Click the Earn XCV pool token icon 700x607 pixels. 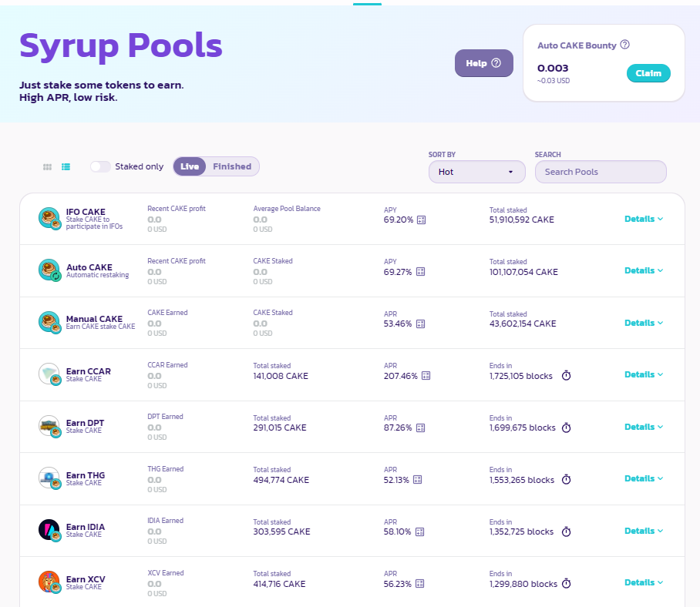click(x=49, y=582)
